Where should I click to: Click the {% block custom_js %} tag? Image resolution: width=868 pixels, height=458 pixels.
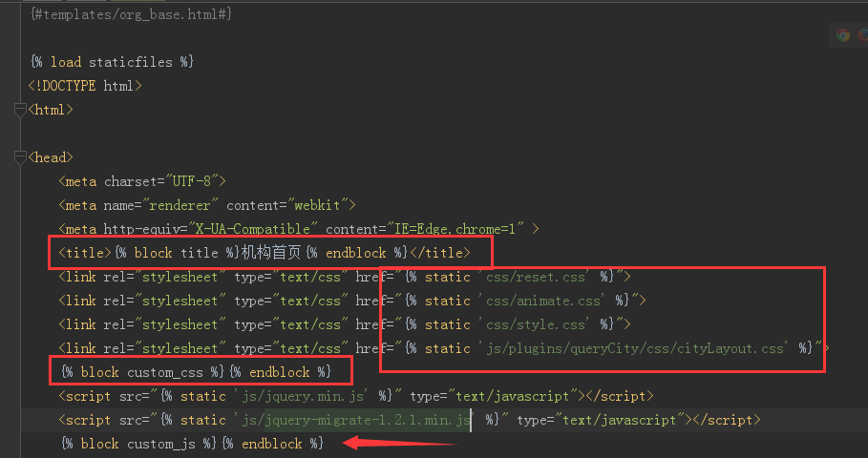click(139, 443)
